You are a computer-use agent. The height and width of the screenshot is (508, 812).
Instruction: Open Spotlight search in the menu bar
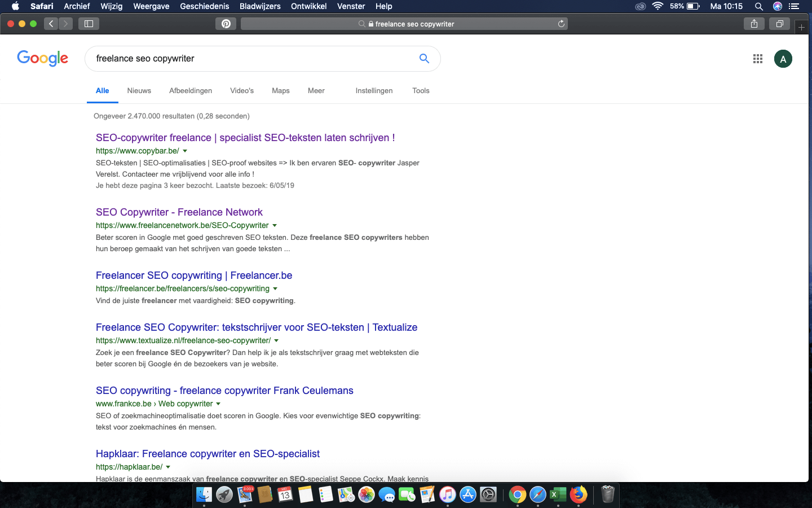click(759, 6)
